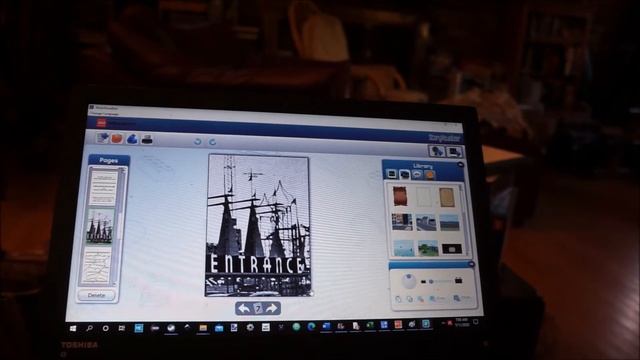Click the Library panel scrollbar
The height and width of the screenshot is (360, 640).
[x=464, y=220]
